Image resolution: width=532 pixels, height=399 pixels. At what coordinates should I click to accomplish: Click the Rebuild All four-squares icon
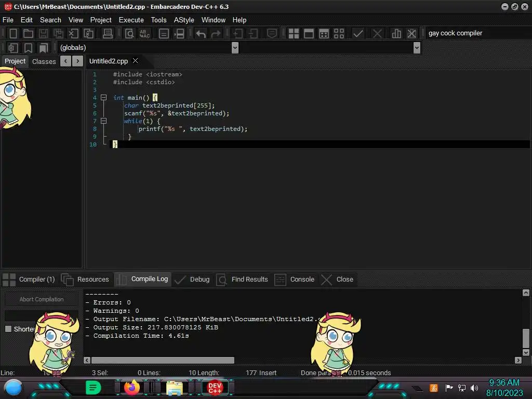tap(339, 34)
